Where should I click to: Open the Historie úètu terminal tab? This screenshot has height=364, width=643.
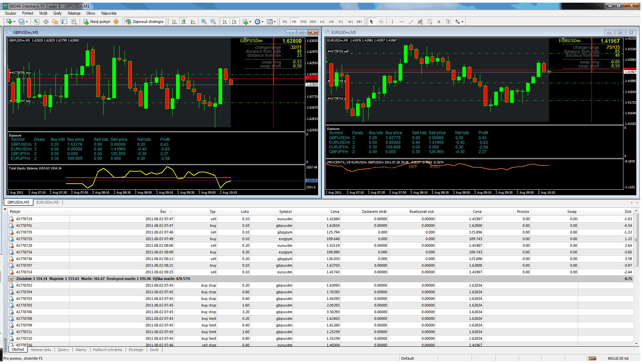pyautogui.click(x=41, y=350)
